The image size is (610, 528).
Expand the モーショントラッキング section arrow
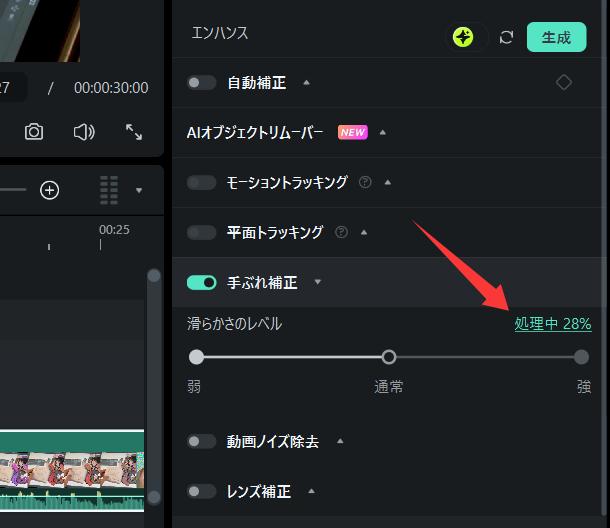click(388, 182)
